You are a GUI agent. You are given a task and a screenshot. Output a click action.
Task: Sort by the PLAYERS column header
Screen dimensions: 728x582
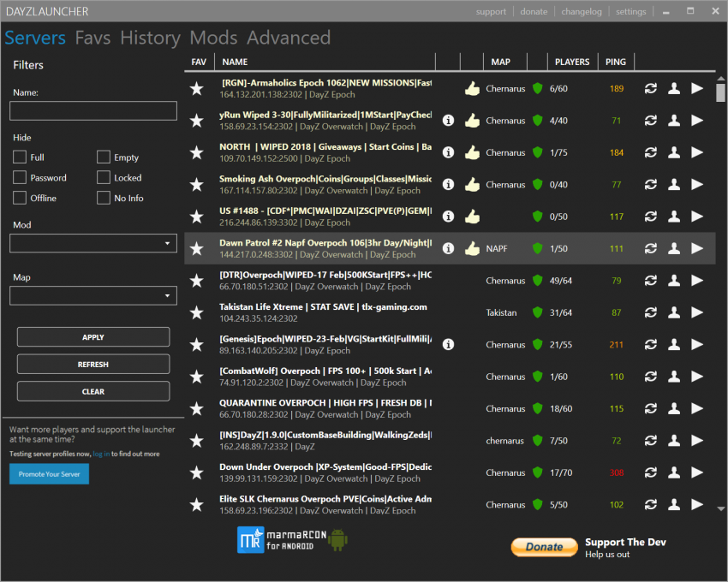tap(572, 62)
